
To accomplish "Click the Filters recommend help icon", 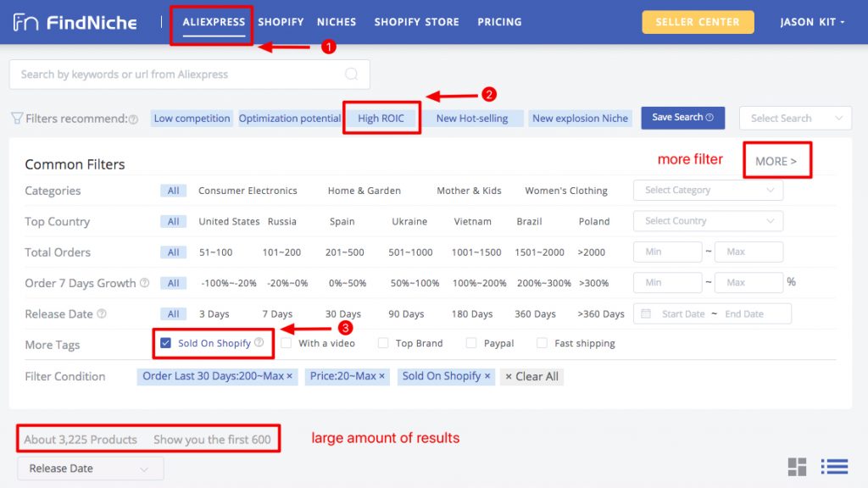I will [x=133, y=119].
